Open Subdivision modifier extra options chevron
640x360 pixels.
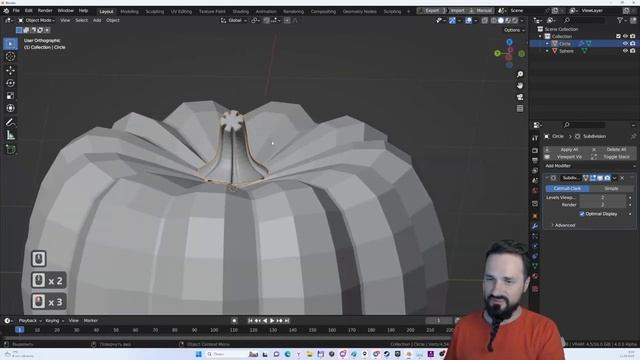615,178
